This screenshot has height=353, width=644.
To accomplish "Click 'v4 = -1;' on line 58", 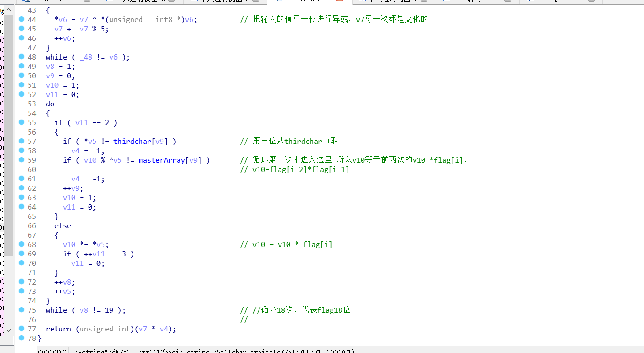I will click(88, 150).
